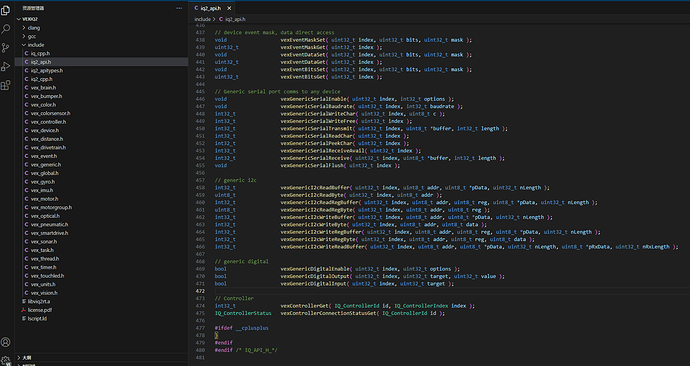Viewport: 690px width, 366px height.
Task: Open the Accounts icon in activity bar
Action: (6, 342)
